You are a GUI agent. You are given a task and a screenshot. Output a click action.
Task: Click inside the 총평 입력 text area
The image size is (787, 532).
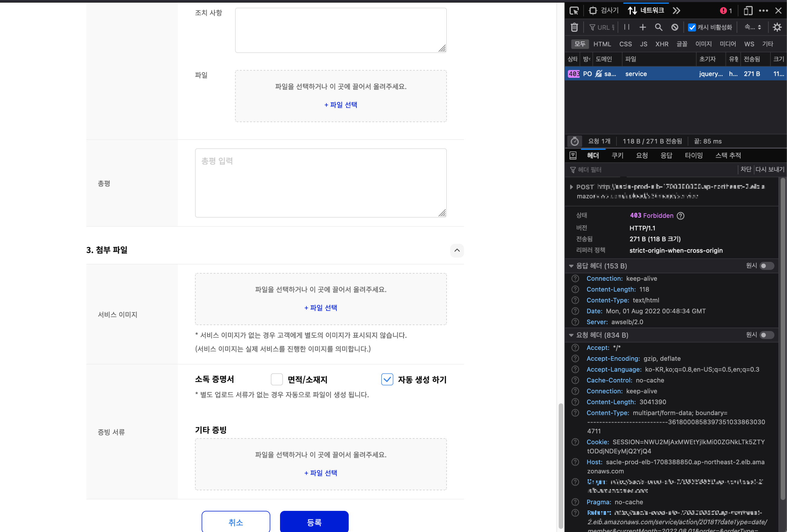click(321, 183)
